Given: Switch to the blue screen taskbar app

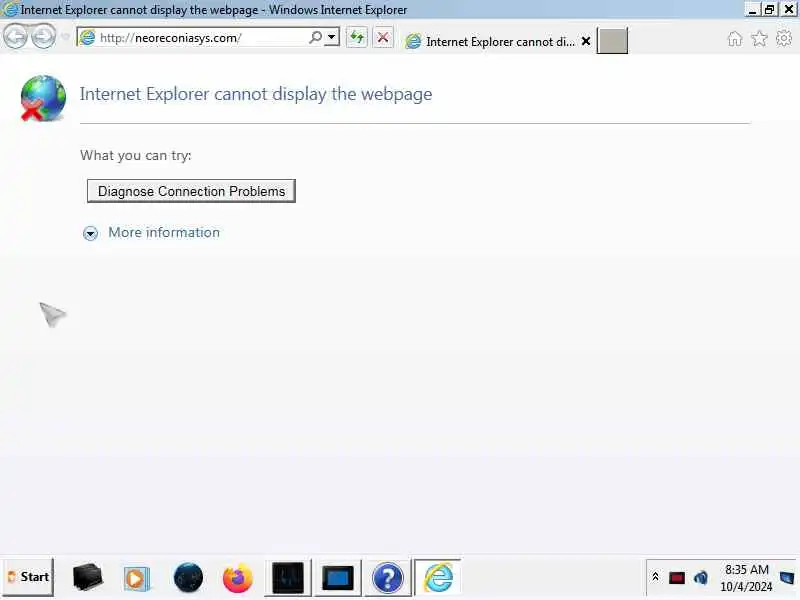Looking at the screenshot, I should [338, 578].
